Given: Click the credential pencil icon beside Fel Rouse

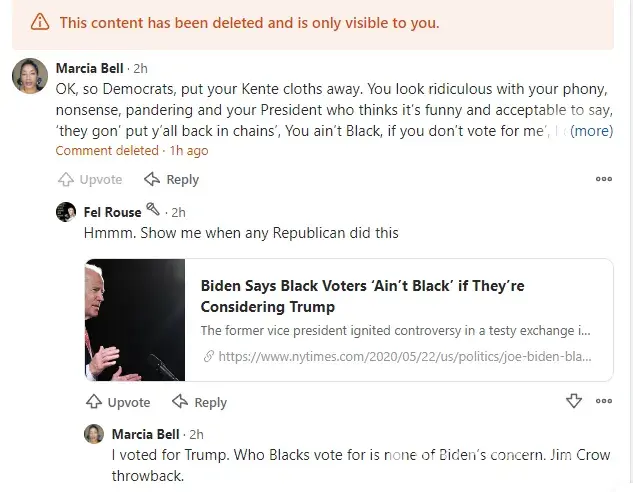Looking at the screenshot, I should [153, 211].
